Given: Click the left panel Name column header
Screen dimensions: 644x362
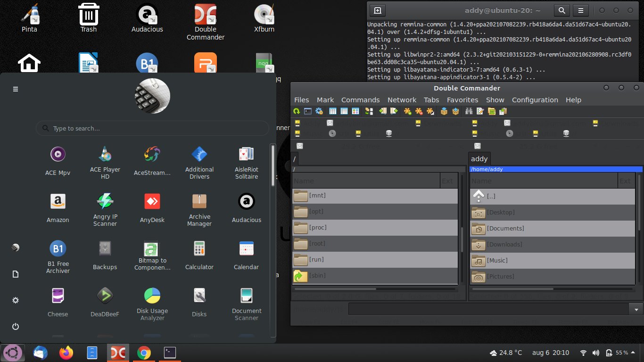Looking at the screenshot, I should click(366, 181).
